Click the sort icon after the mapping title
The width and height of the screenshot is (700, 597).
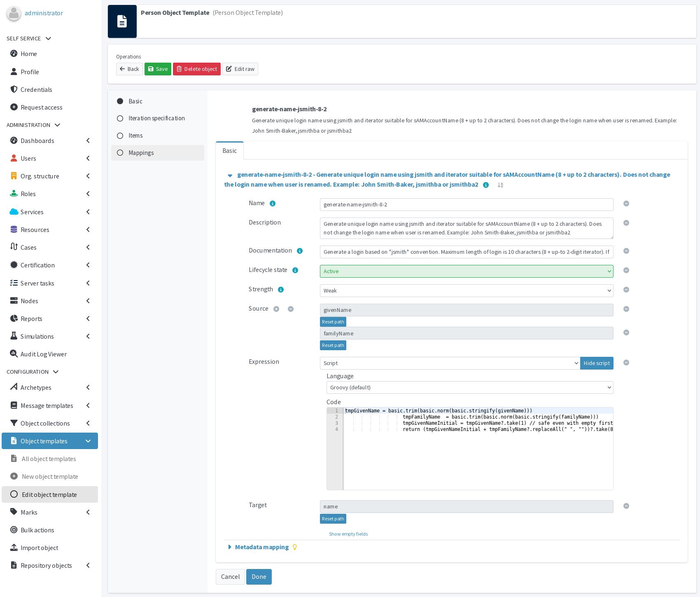(500, 185)
